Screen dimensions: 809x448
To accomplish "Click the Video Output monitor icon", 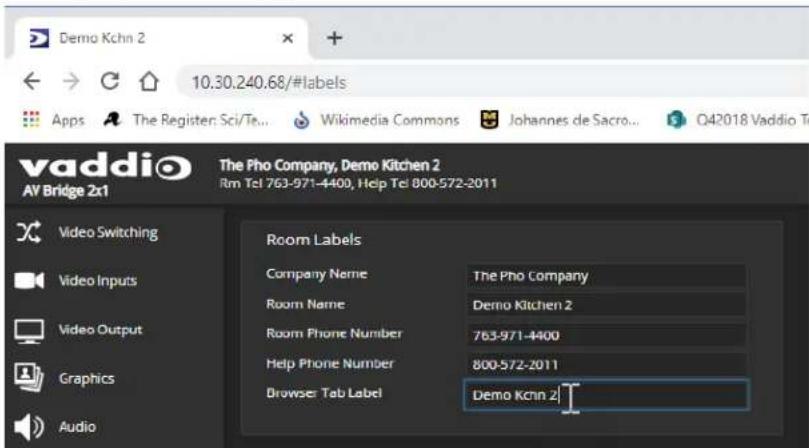I will tap(29, 331).
